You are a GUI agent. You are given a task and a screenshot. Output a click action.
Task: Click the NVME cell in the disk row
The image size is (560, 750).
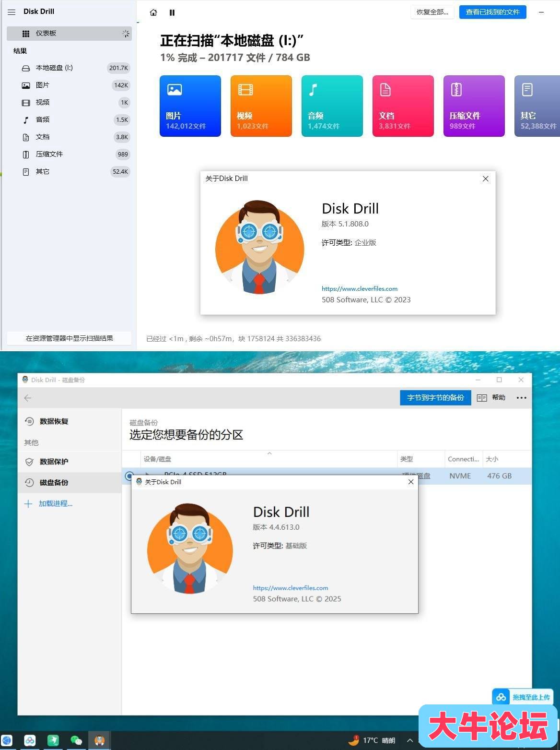point(460,476)
